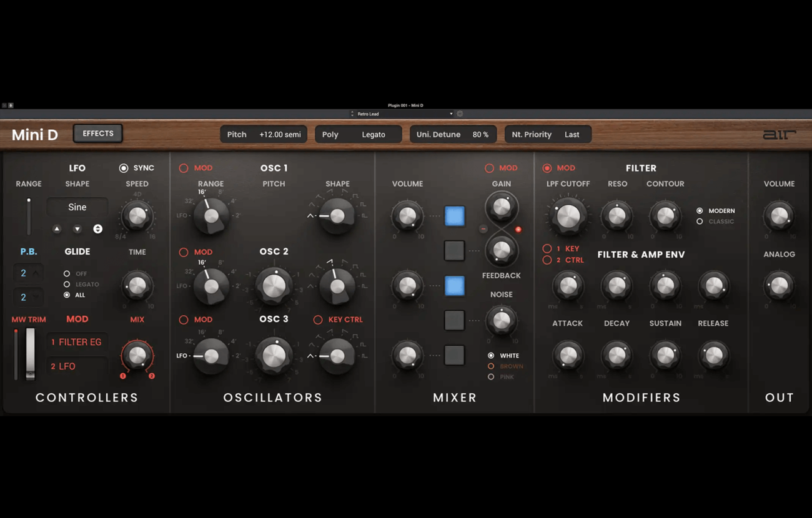Click the LFO RANGE vertical slider

pyautogui.click(x=29, y=217)
